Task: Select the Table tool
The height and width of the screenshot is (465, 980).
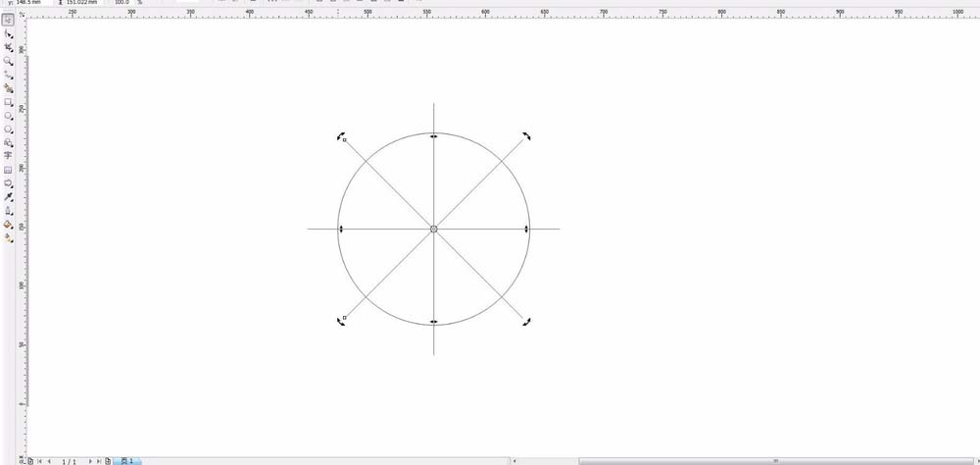Action: pos(8,170)
